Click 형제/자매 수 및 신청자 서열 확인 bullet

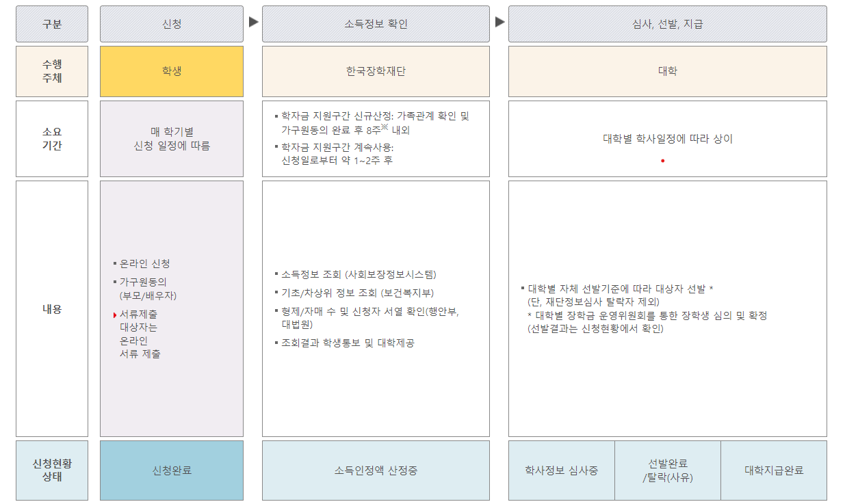367,318
